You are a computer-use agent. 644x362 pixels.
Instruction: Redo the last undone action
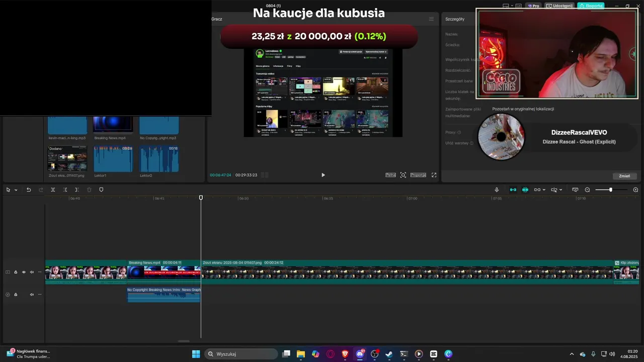[x=41, y=190]
